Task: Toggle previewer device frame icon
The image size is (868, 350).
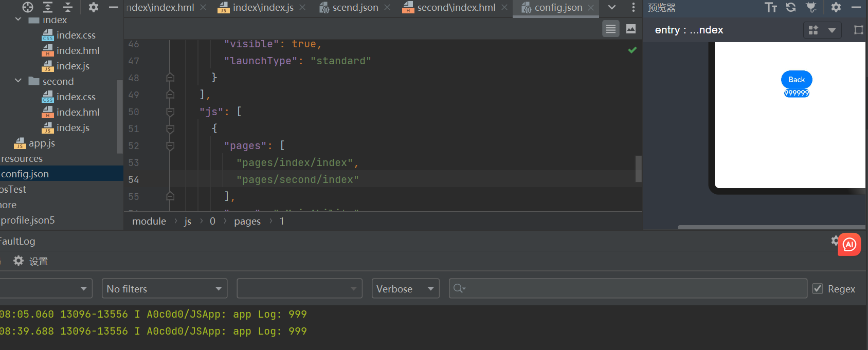Action: point(858,30)
